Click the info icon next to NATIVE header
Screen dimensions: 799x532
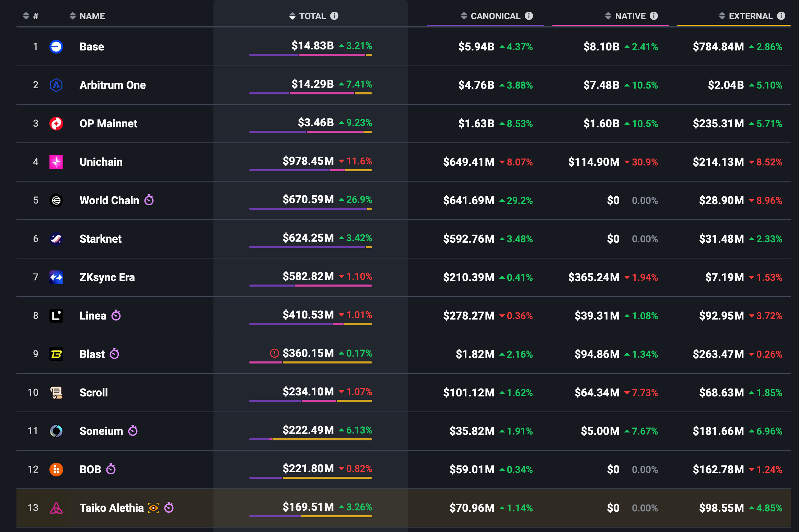[654, 16]
